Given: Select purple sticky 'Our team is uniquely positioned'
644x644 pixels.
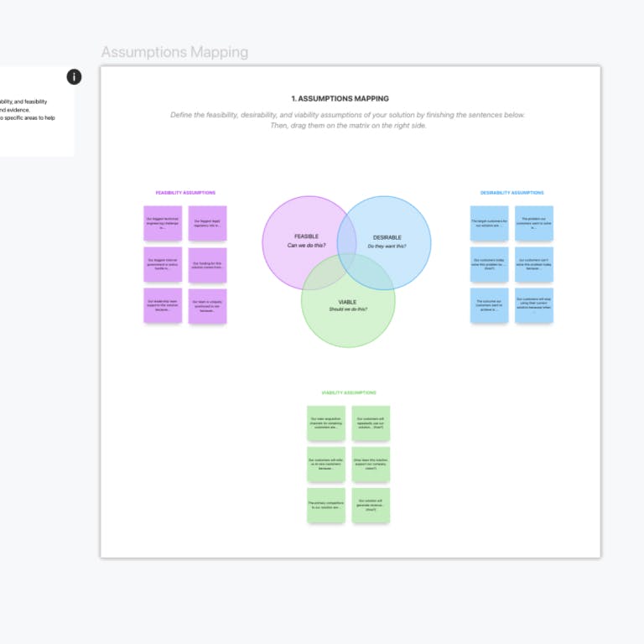Looking at the screenshot, I should 207,306.
